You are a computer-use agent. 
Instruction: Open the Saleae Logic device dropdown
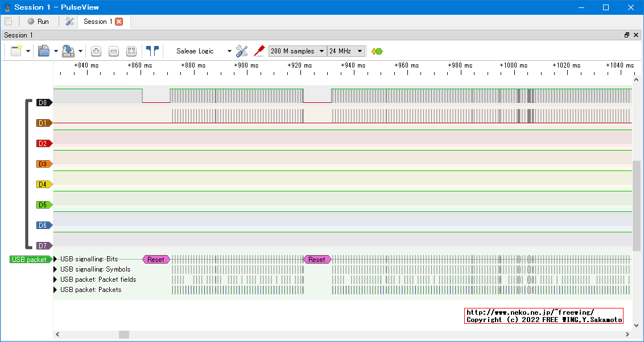203,51
